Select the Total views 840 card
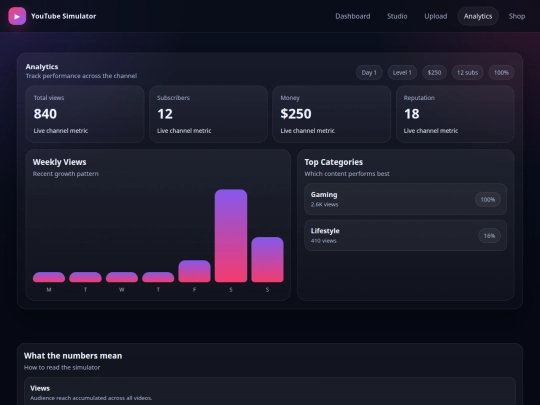The image size is (540, 405). coord(85,114)
